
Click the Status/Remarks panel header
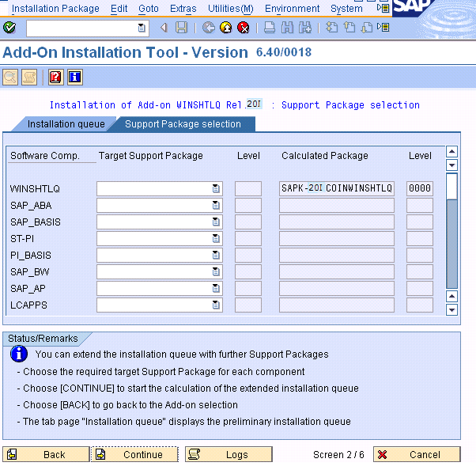tap(43, 339)
